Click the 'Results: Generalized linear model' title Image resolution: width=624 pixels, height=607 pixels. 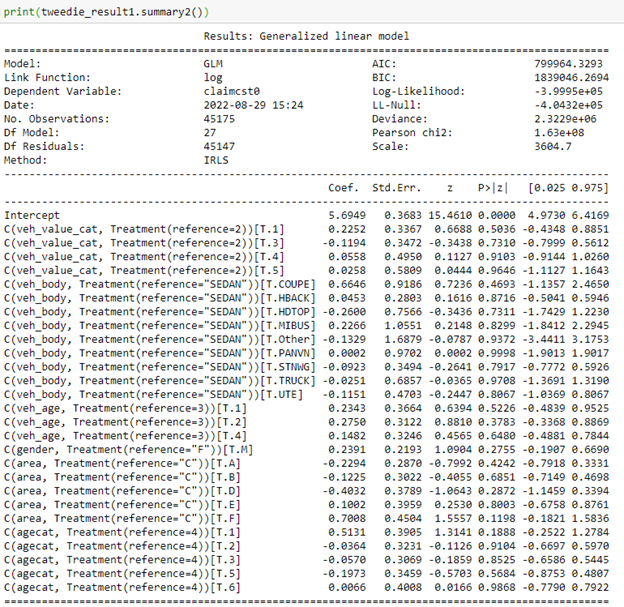306,36
